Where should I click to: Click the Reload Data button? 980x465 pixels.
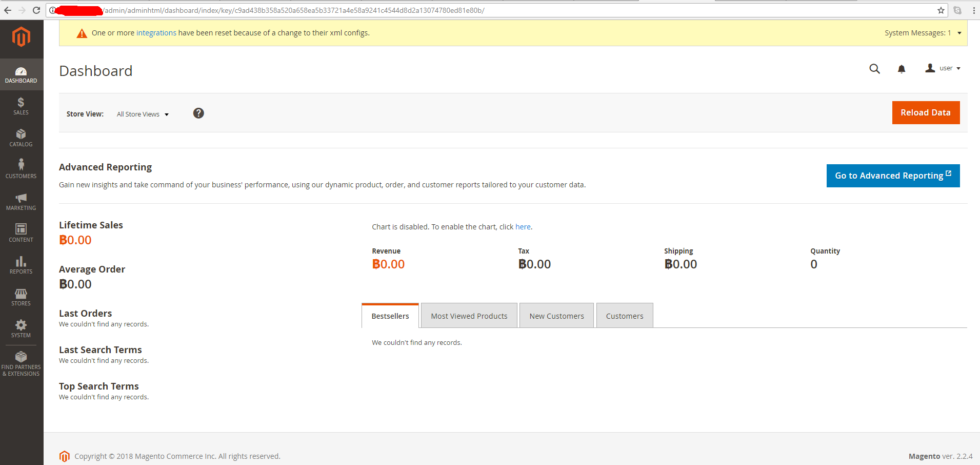click(x=925, y=112)
